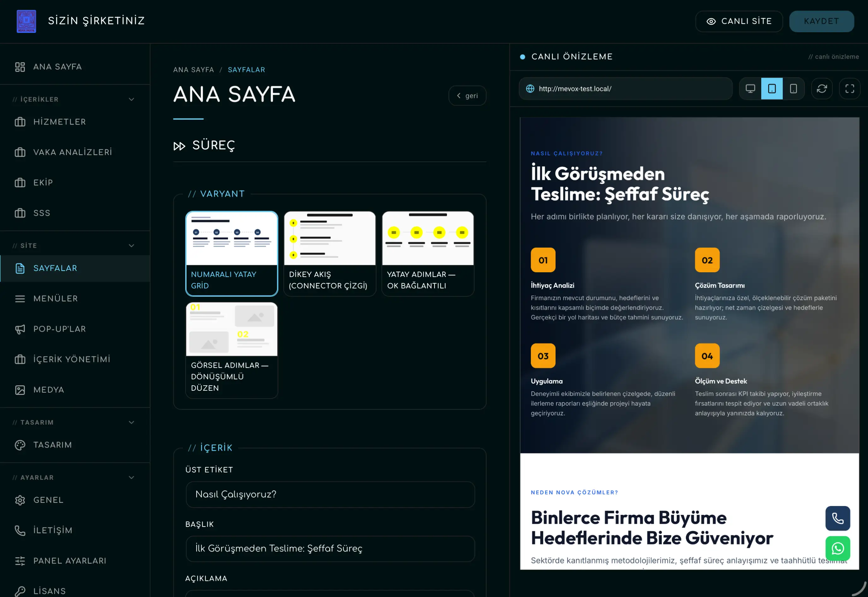This screenshot has height=597, width=868.
Task: Click the 02 step badge in preview
Action: tap(707, 260)
